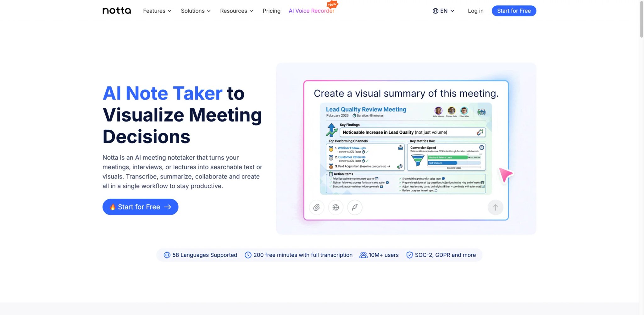Expand the Resources menu
Image resolution: width=644 pixels, height=315 pixels.
(236, 11)
